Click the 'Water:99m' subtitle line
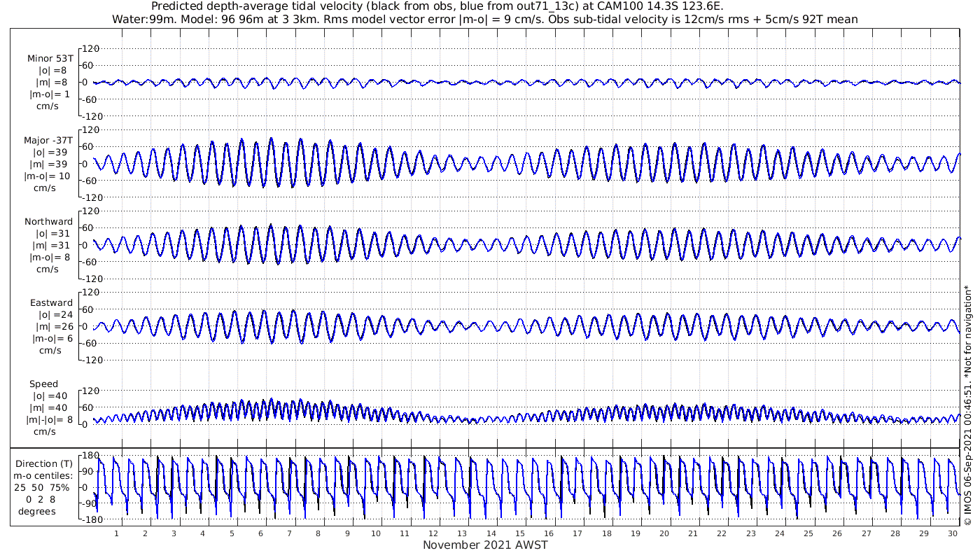 485,19
